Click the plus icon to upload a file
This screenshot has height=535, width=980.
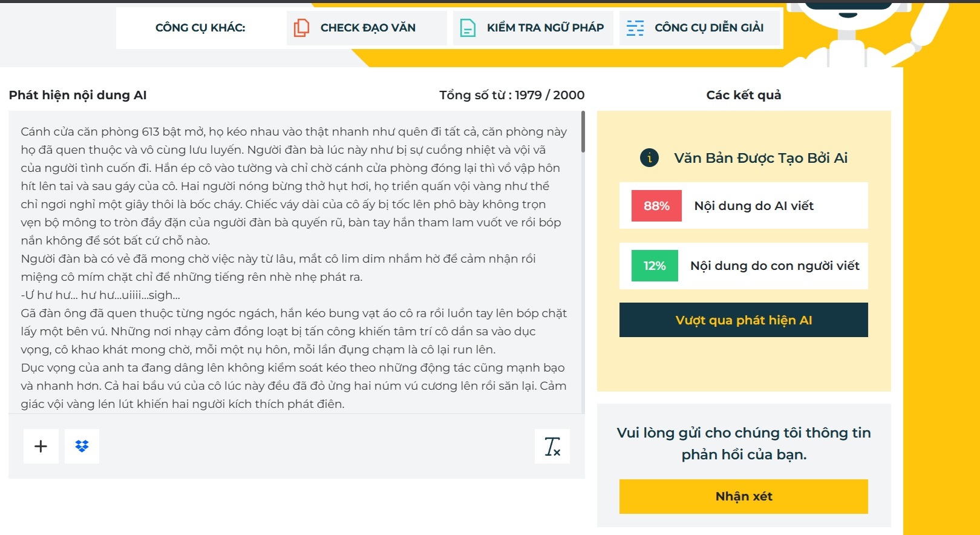click(41, 447)
